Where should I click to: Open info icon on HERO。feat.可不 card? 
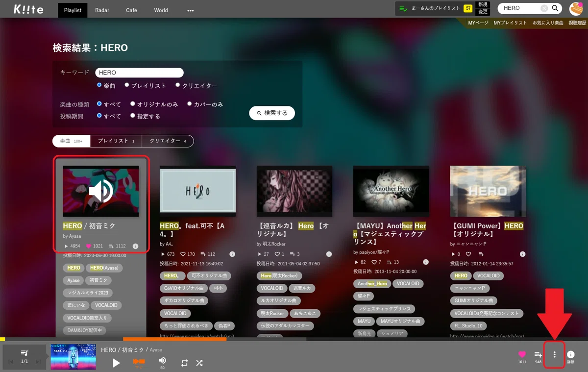pyautogui.click(x=232, y=254)
